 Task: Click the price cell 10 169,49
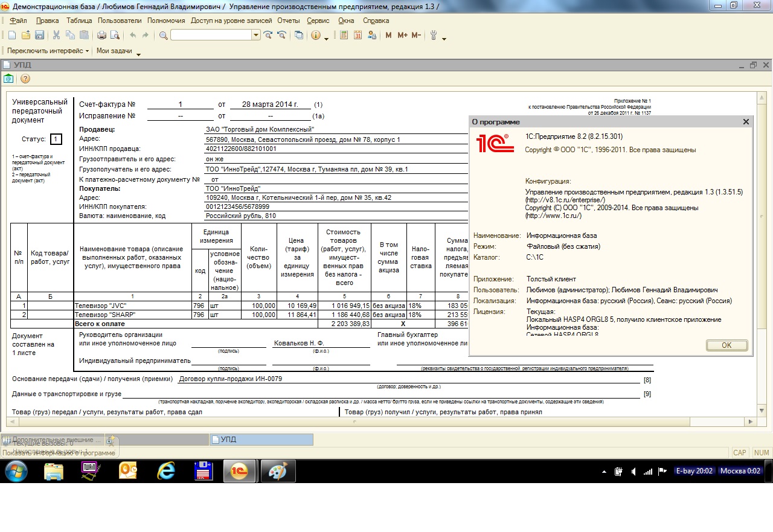(298, 306)
